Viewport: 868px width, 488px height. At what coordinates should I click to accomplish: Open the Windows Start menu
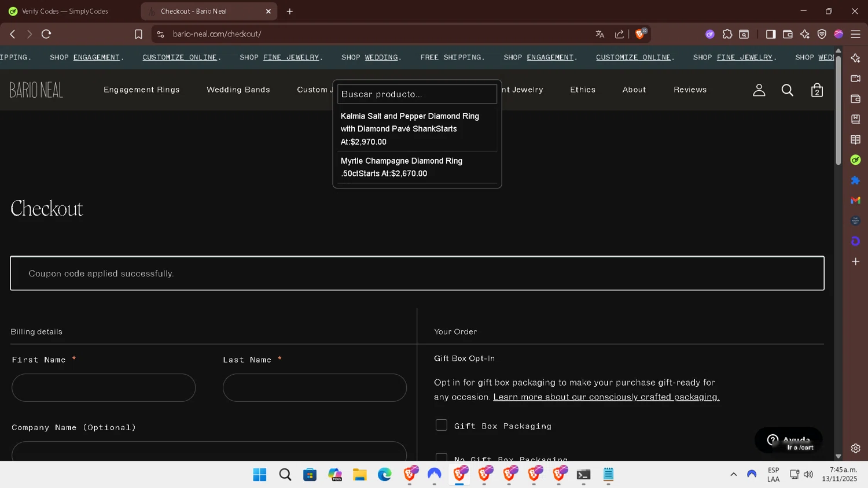[x=260, y=475]
